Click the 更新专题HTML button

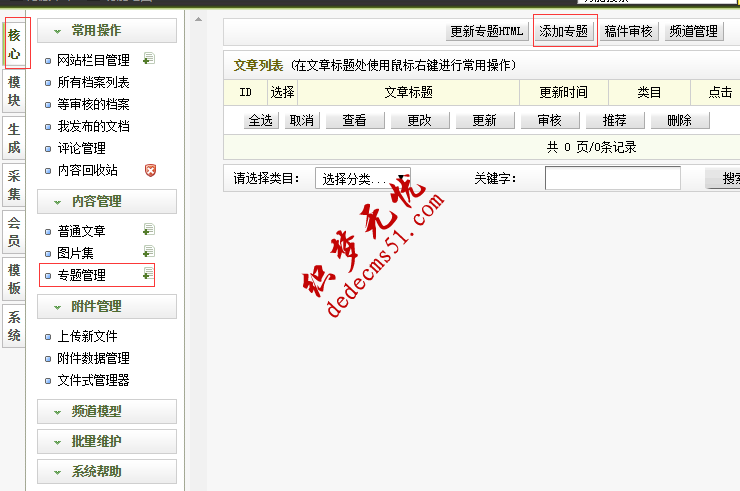tap(487, 32)
